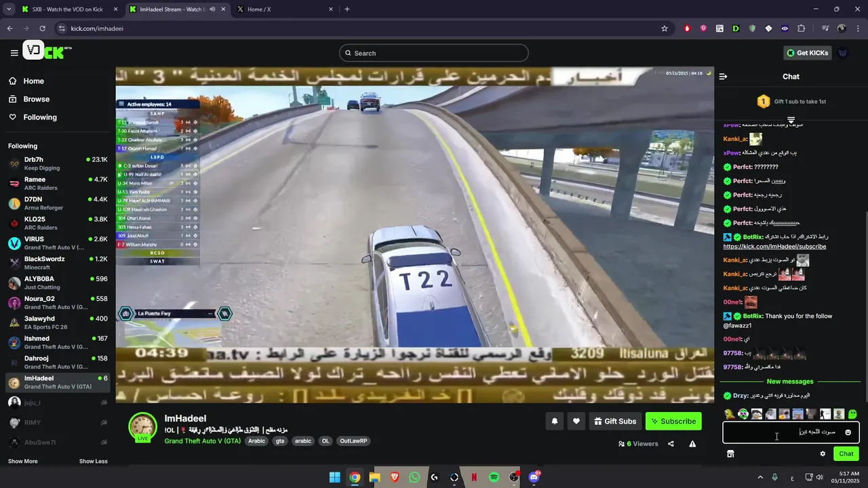This screenshot has width=868, height=488.
Task: Open BlackSwordz channel in Following list
Action: point(58,263)
